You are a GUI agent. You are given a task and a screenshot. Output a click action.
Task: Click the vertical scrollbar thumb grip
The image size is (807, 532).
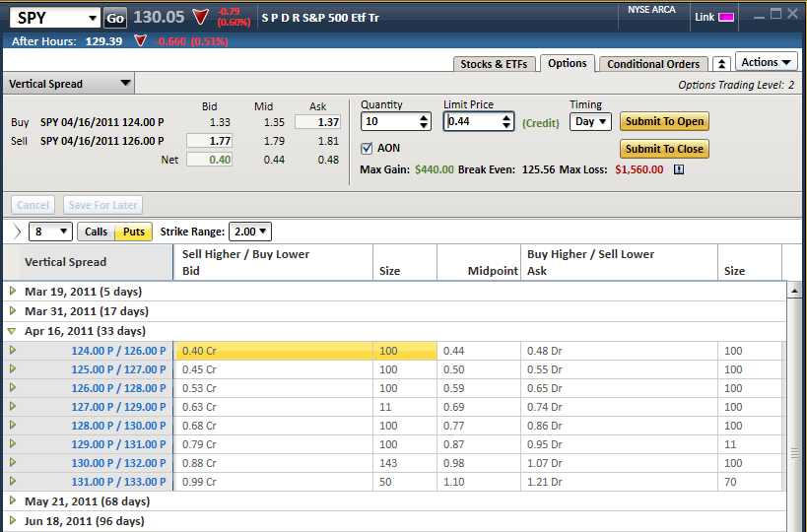[x=794, y=453]
